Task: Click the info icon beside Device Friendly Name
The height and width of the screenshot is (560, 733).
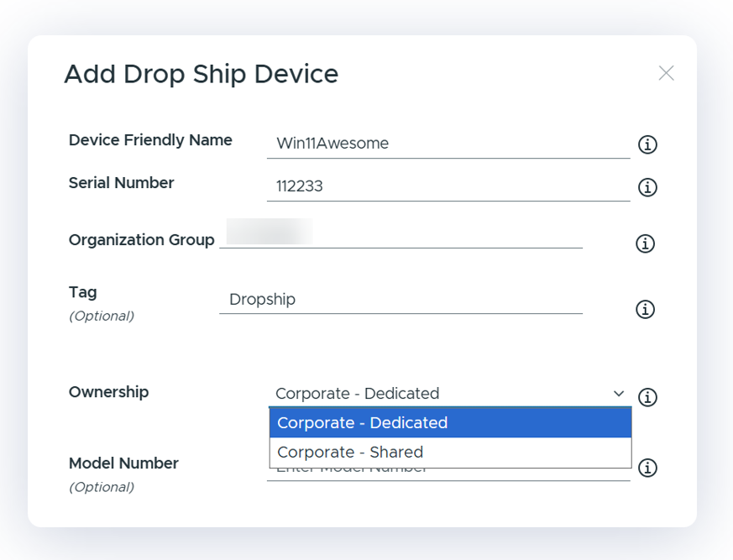Action: click(647, 144)
